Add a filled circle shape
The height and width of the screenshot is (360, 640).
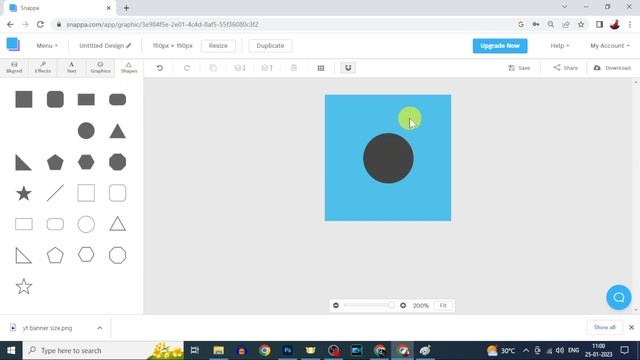tap(86, 131)
